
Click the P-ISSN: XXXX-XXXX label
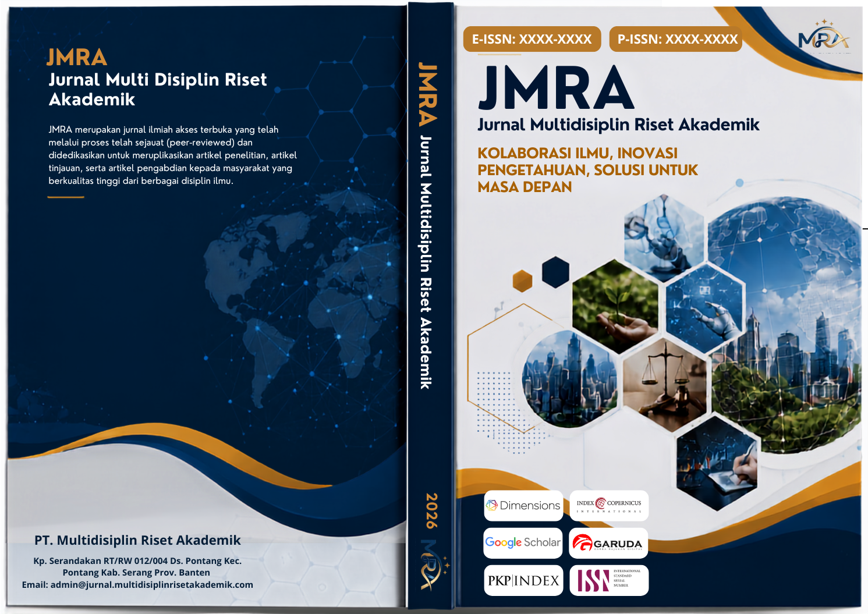click(677, 39)
